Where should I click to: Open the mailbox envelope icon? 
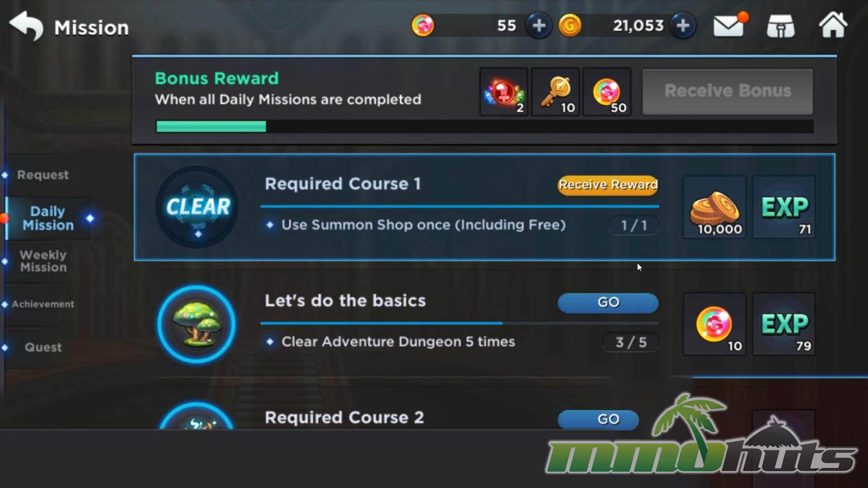pos(729,26)
